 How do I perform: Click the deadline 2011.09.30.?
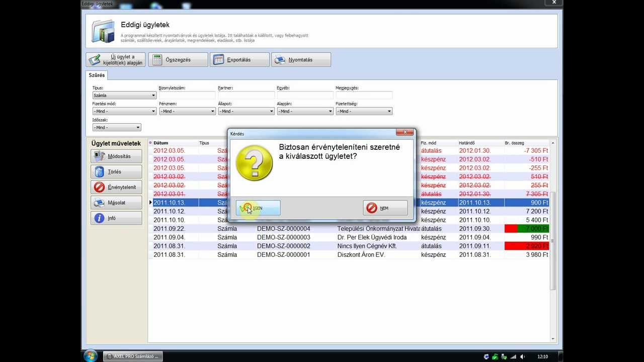tap(474, 229)
